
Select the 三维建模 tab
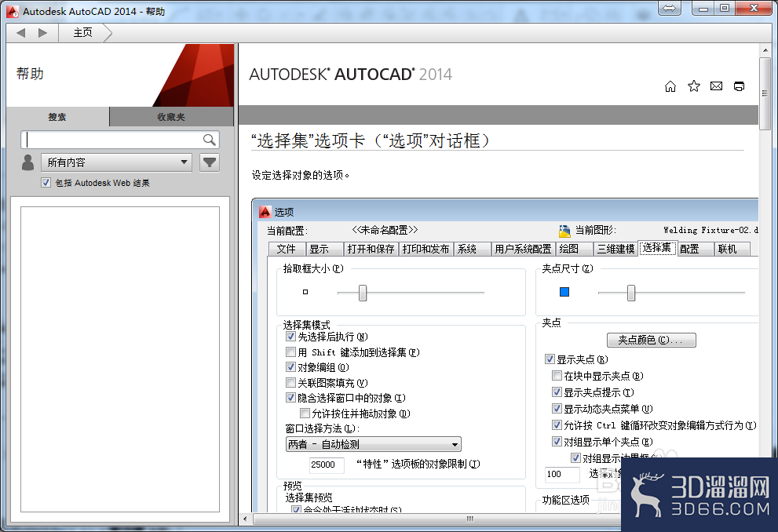615,249
